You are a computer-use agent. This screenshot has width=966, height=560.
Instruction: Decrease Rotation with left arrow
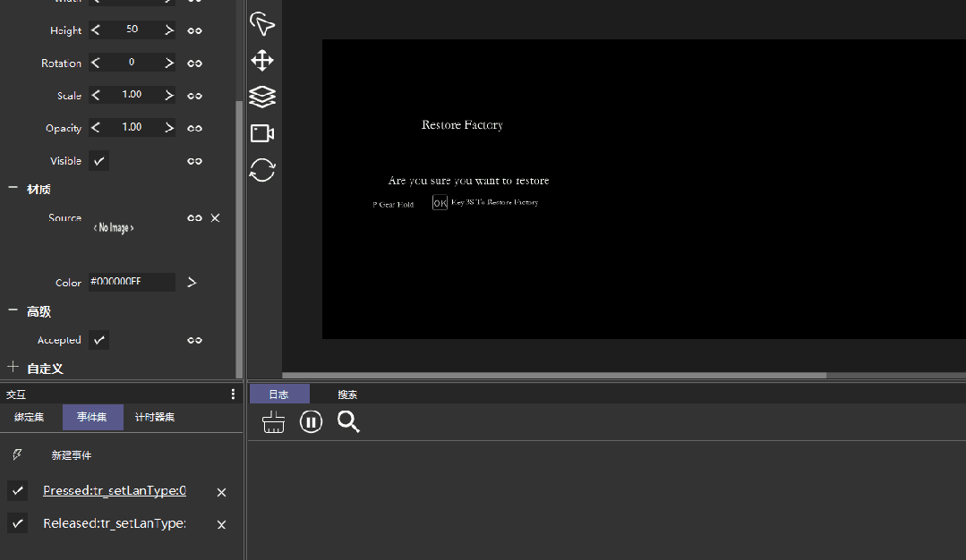point(96,62)
